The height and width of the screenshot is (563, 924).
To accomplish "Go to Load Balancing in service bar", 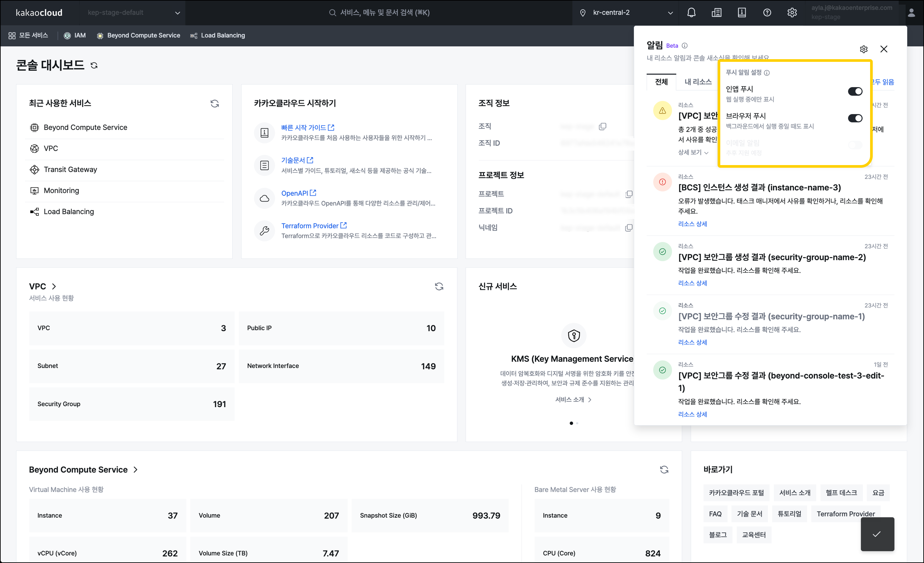I will pyautogui.click(x=218, y=35).
